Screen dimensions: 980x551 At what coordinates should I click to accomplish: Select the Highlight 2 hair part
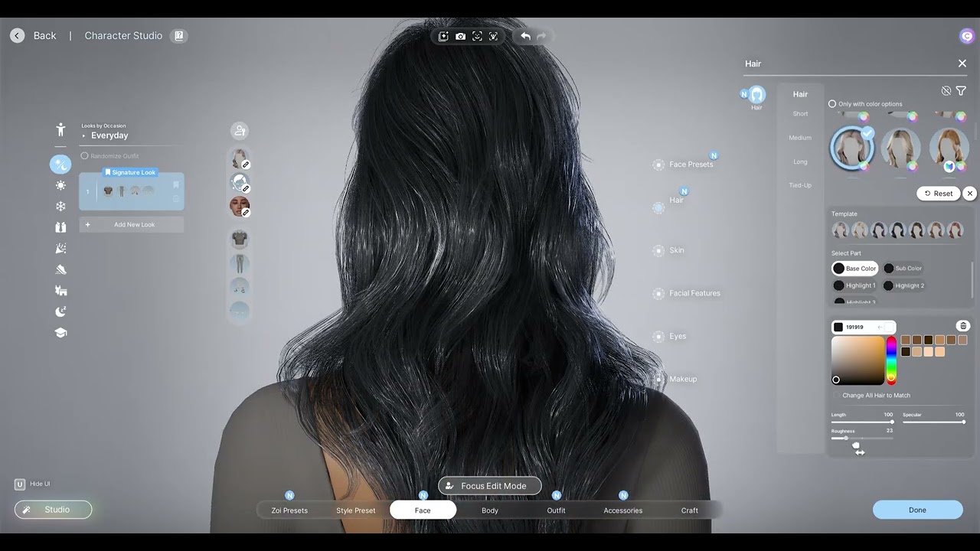click(x=904, y=285)
